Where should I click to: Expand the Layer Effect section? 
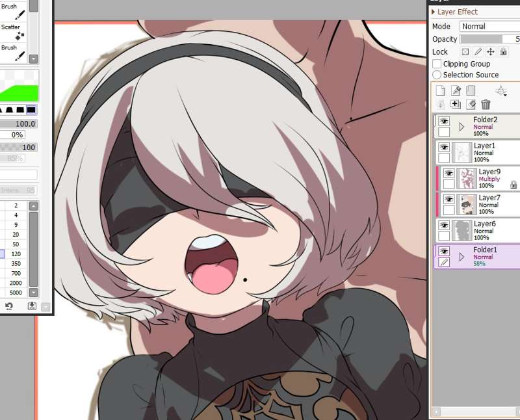(x=454, y=12)
